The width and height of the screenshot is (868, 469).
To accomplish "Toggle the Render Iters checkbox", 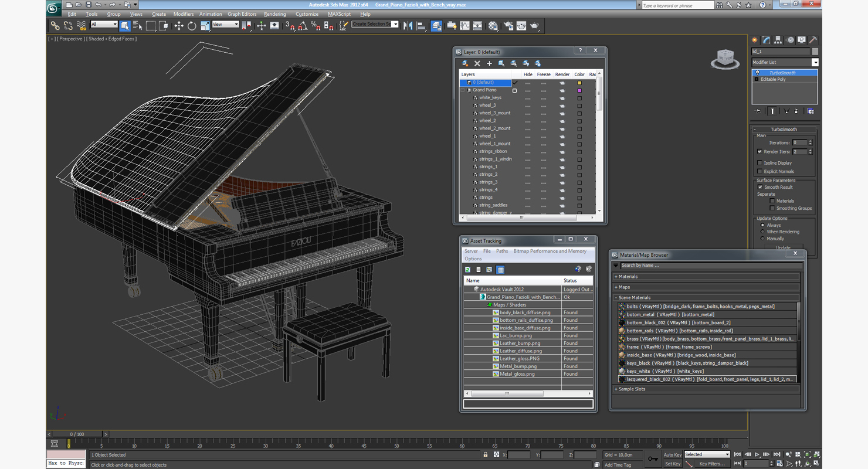I will click(760, 152).
